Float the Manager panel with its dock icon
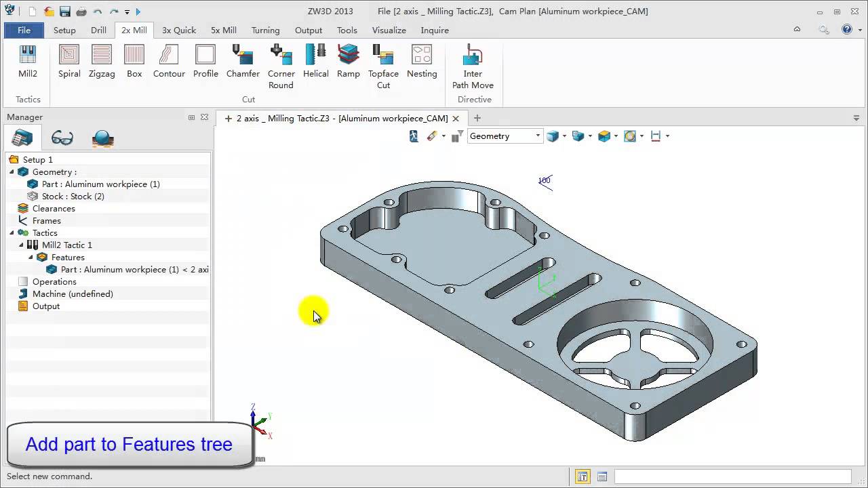This screenshot has height=488, width=868. click(x=191, y=117)
